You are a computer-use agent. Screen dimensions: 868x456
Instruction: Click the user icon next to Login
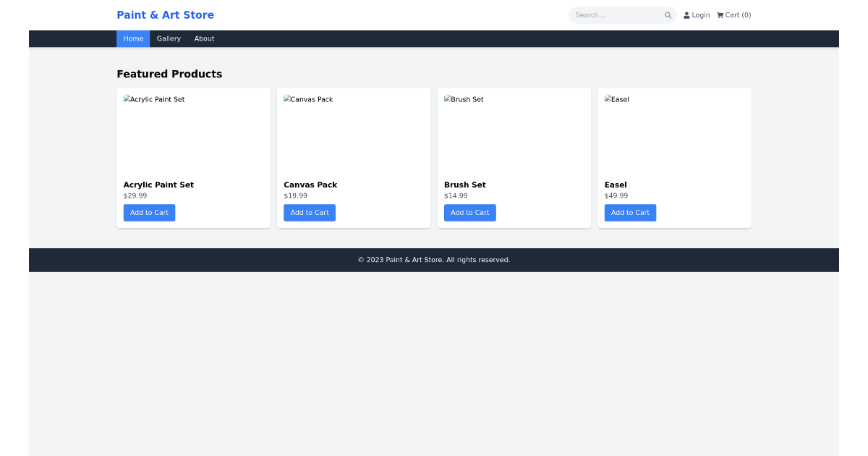pyautogui.click(x=685, y=14)
